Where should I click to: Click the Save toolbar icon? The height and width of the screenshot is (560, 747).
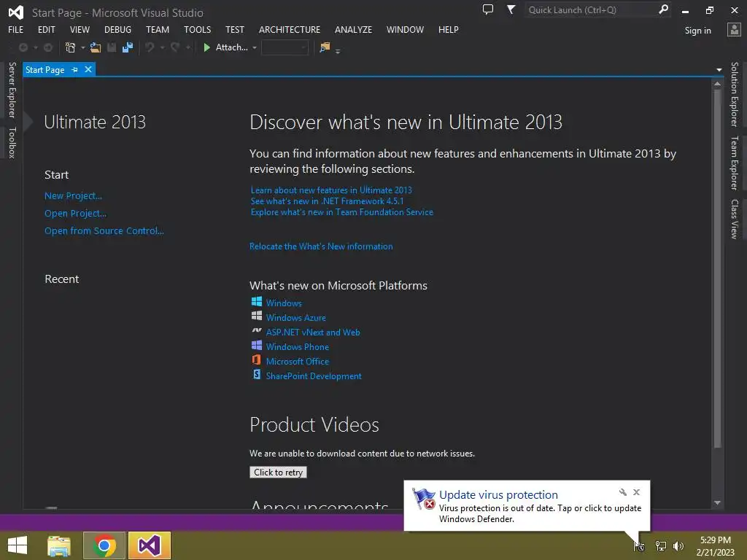112,47
